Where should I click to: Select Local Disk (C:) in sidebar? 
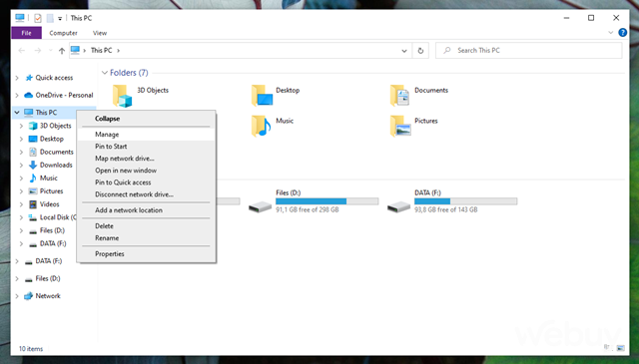tap(58, 217)
